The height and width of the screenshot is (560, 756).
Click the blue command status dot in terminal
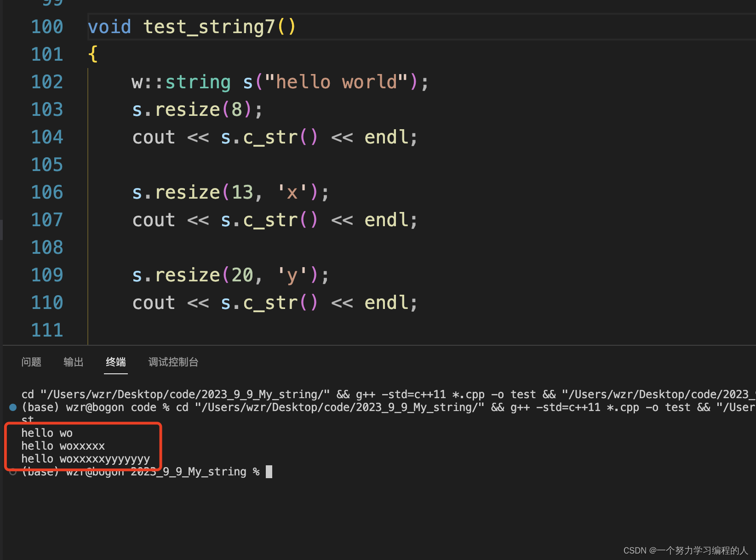click(x=13, y=407)
